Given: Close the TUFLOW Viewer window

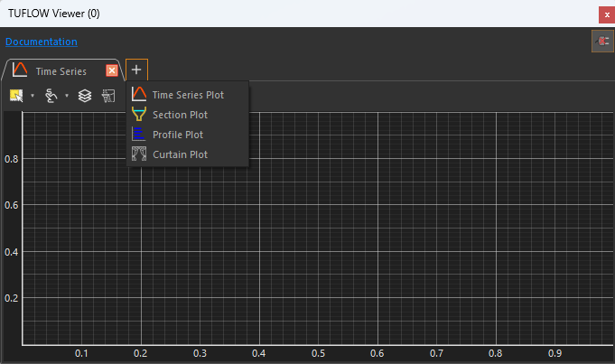Looking at the screenshot, I should [x=605, y=14].
